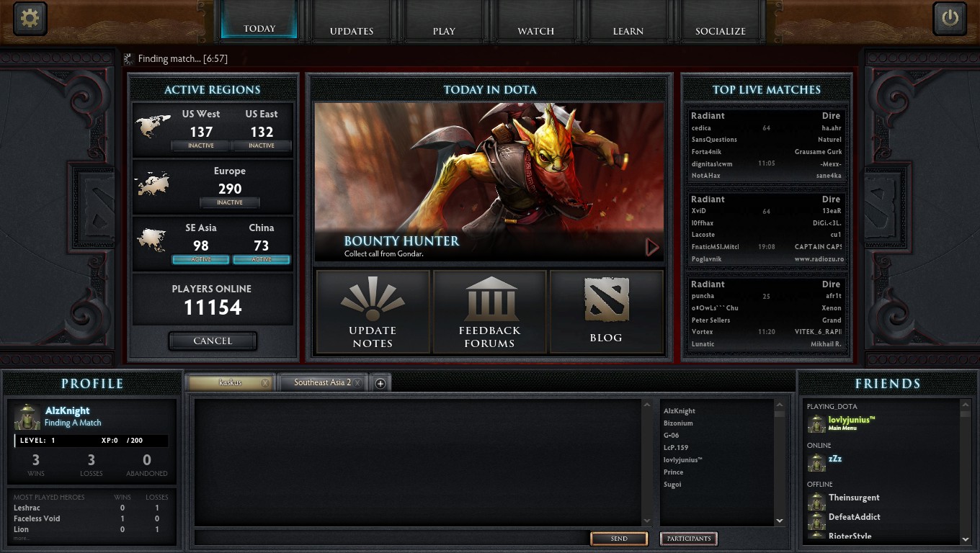This screenshot has height=553, width=980.
Task: Toggle US East region inactive button
Action: (x=262, y=145)
